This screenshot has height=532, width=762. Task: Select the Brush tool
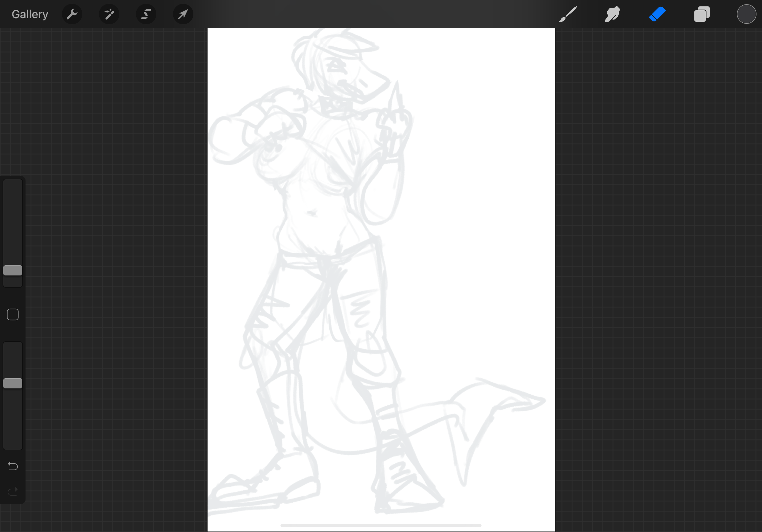point(568,14)
